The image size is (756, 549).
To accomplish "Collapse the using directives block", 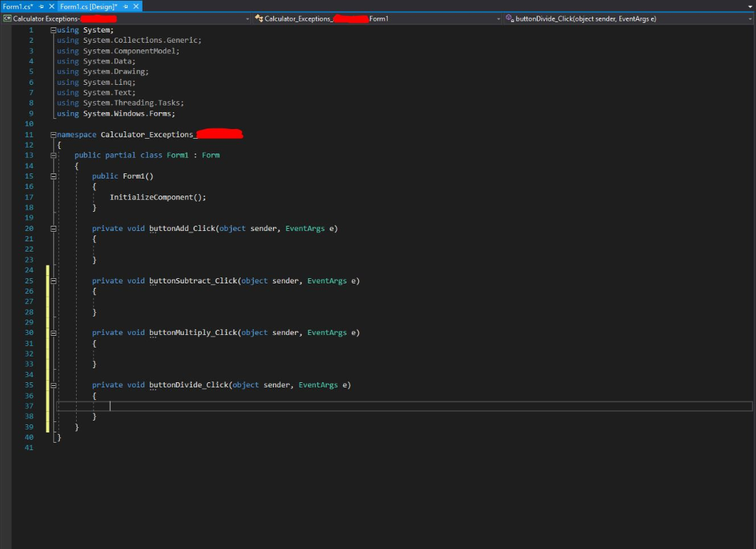I will pos(53,30).
